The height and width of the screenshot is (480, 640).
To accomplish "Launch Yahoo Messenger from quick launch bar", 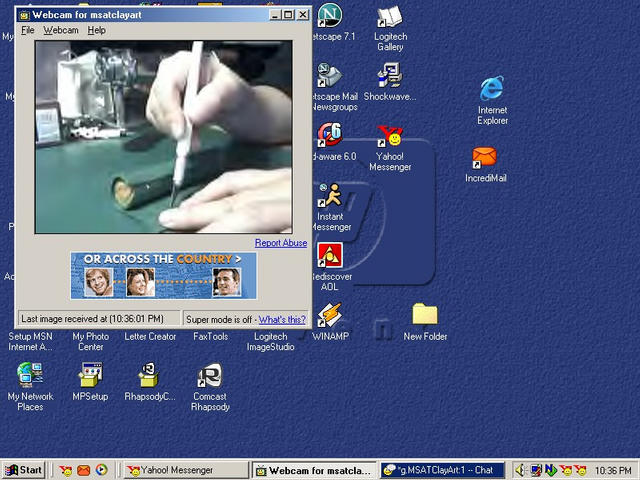I will 66,471.
